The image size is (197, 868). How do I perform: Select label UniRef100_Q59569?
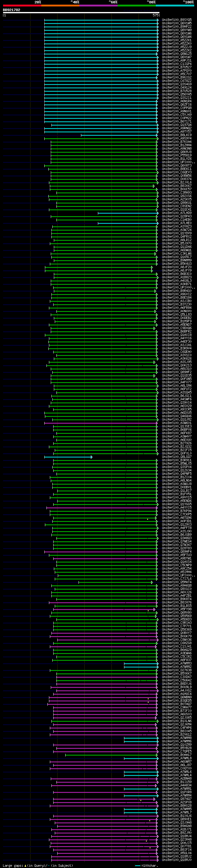coord(177,616)
